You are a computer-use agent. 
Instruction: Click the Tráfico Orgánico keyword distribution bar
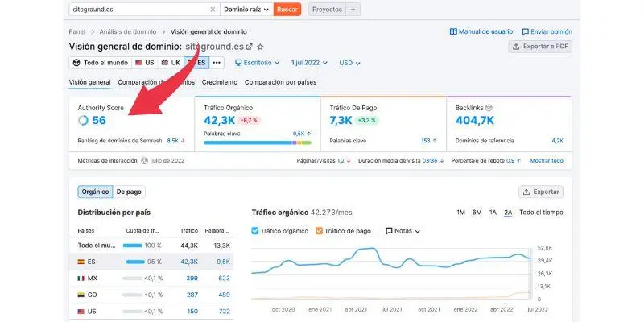(256, 142)
